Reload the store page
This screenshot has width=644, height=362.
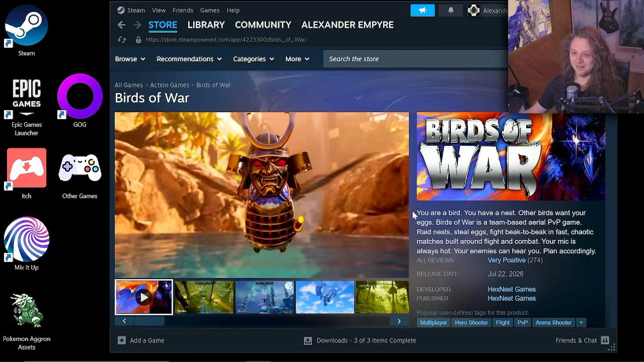click(x=122, y=40)
